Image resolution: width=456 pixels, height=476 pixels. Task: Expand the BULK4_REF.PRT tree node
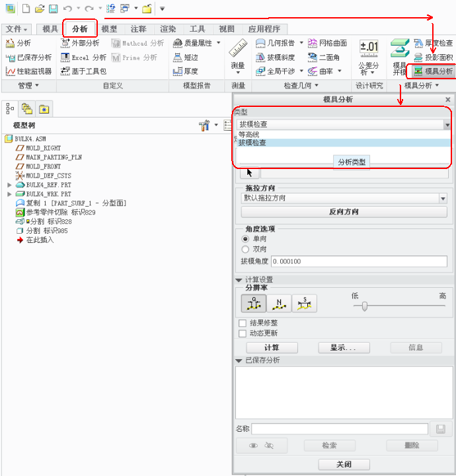(x=9, y=185)
